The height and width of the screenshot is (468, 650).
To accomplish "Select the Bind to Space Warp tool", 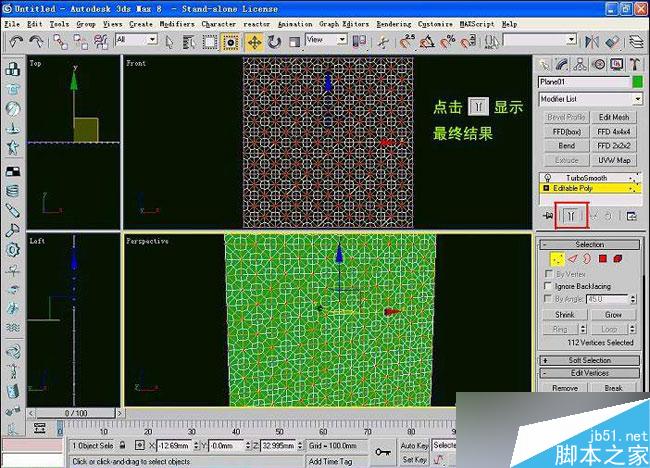I will tap(100, 42).
